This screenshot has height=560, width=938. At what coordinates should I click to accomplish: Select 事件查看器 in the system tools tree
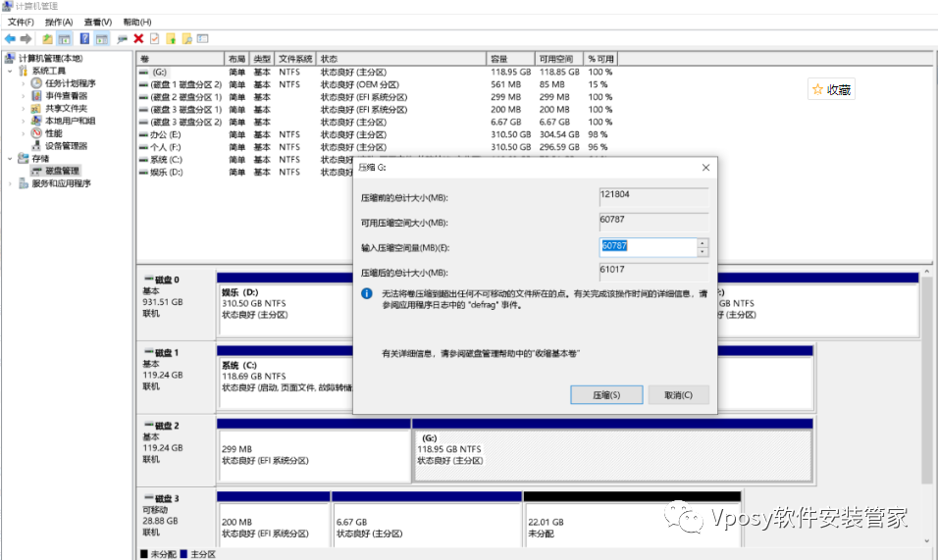click(66, 96)
